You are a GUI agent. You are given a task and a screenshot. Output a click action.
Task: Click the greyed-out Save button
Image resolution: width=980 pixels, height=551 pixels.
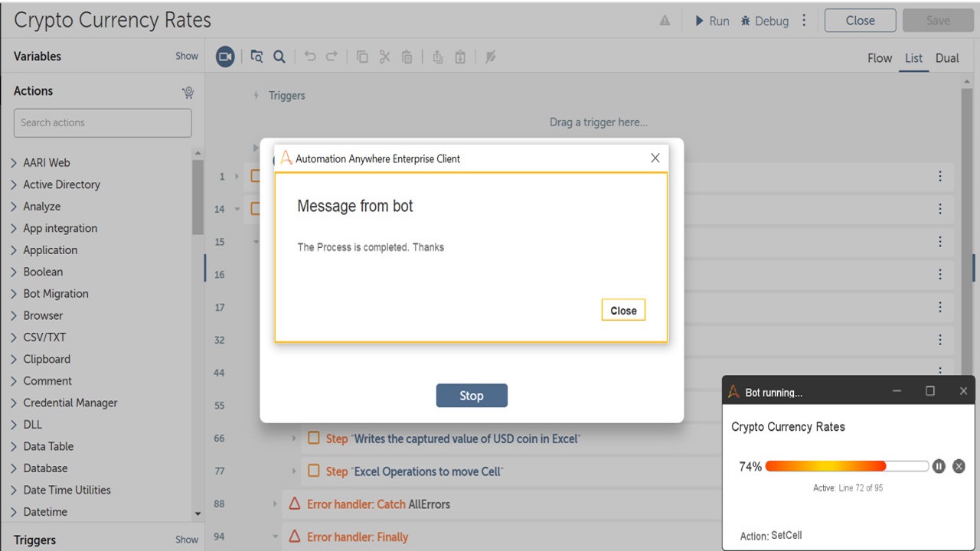pos(938,21)
